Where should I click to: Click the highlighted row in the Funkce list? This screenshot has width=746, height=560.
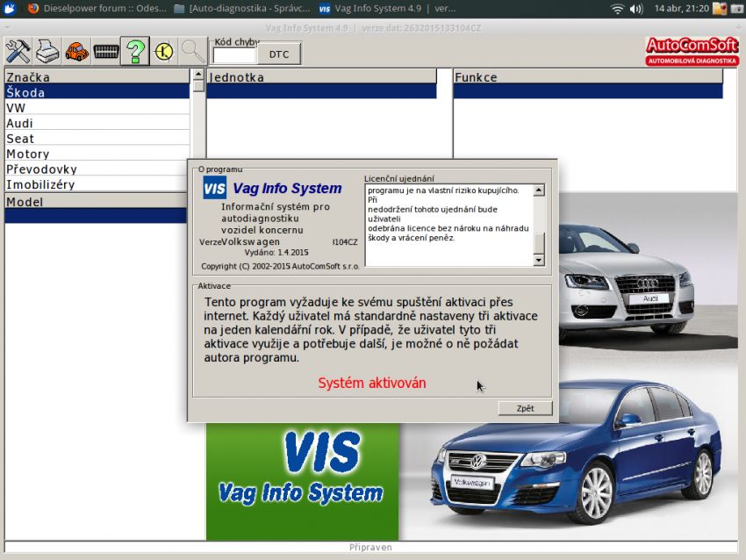(588, 91)
